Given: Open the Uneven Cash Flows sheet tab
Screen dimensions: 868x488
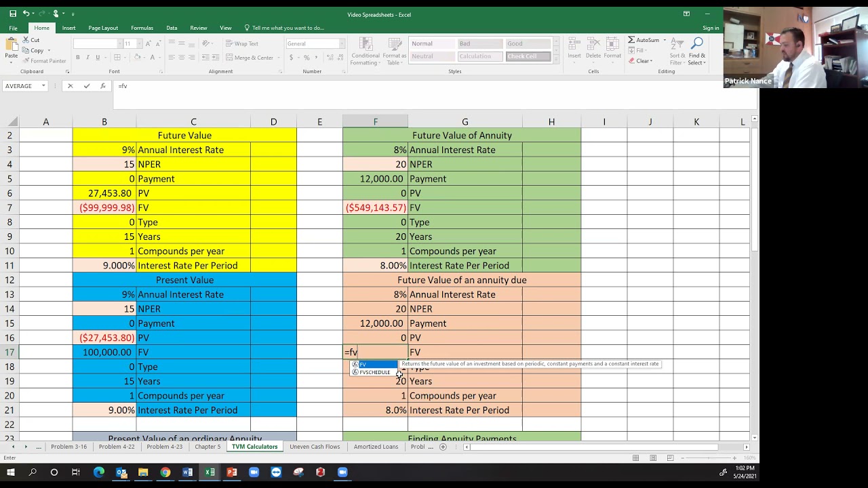Looking at the screenshot, I should click(x=315, y=447).
